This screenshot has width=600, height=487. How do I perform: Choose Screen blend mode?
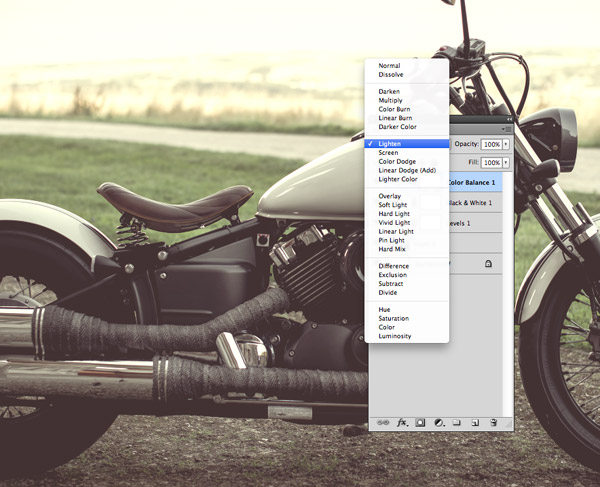389,152
